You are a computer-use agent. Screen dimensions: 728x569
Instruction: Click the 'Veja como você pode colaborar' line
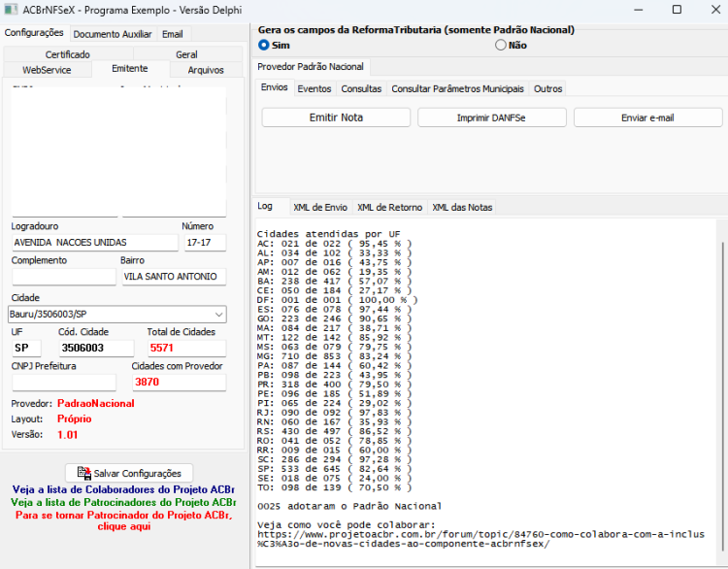347,525
